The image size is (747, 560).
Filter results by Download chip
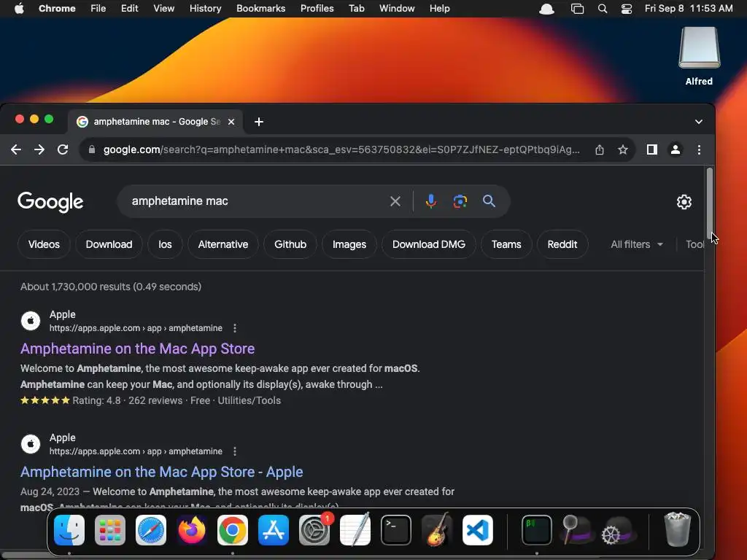[109, 244]
